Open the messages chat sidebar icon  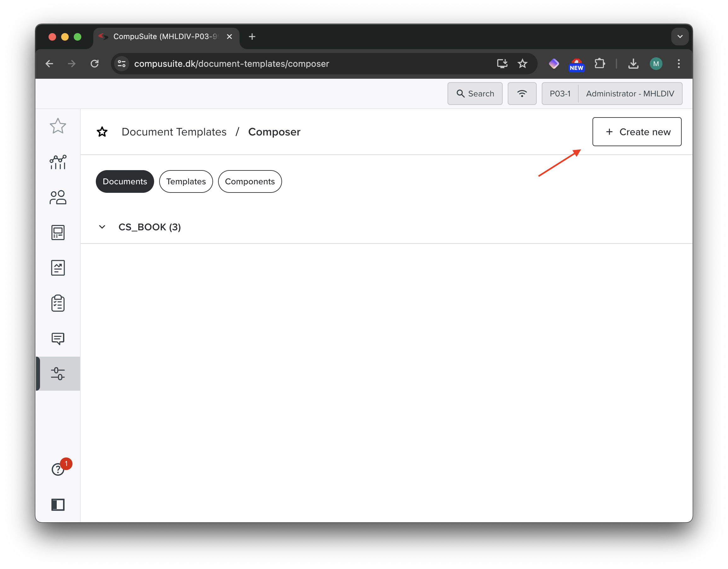click(58, 338)
